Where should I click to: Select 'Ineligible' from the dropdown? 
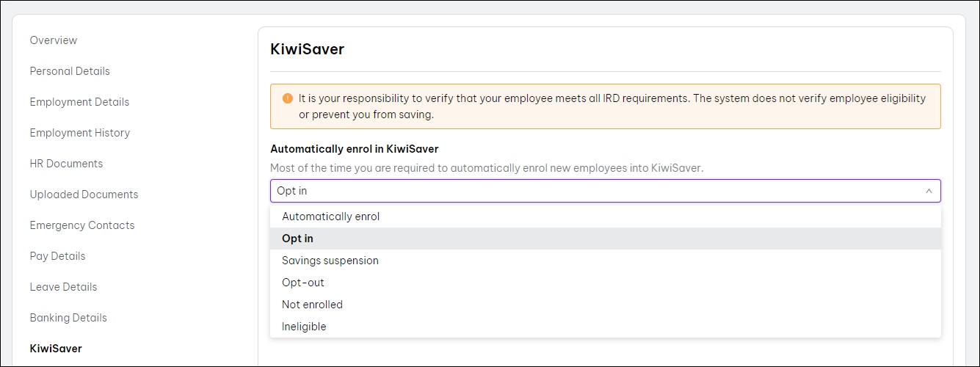tap(304, 327)
